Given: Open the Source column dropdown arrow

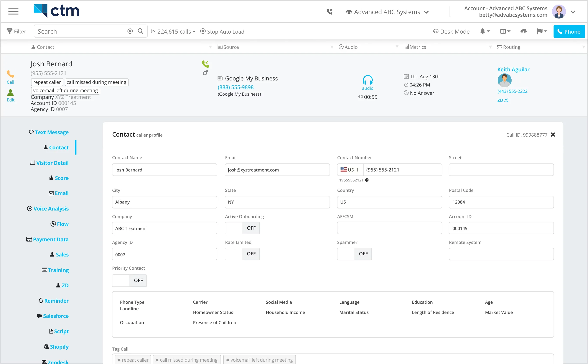Looking at the screenshot, I should [x=332, y=47].
